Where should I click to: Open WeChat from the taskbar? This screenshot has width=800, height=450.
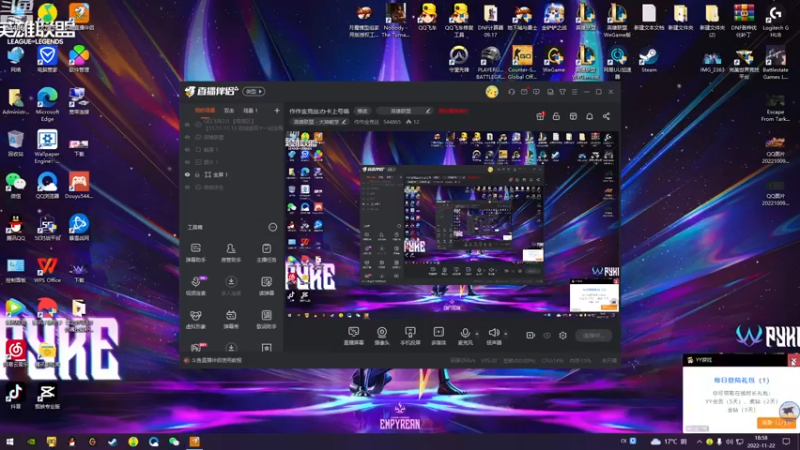(x=174, y=442)
